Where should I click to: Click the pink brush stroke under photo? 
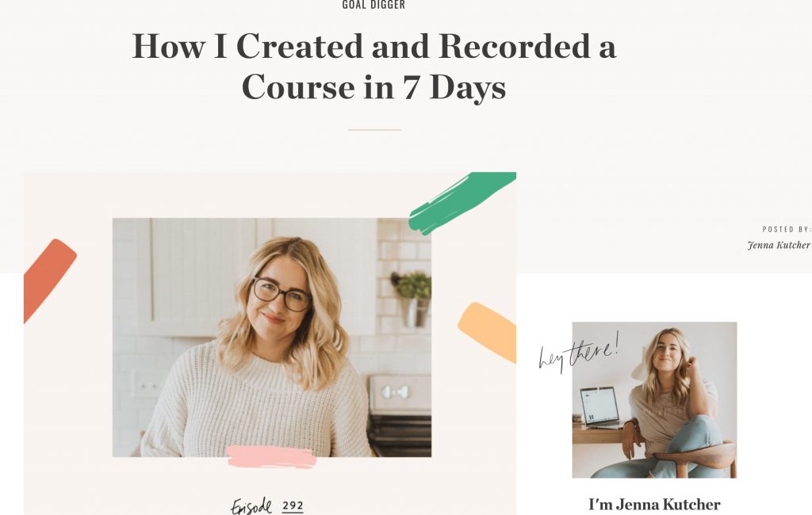(x=272, y=456)
